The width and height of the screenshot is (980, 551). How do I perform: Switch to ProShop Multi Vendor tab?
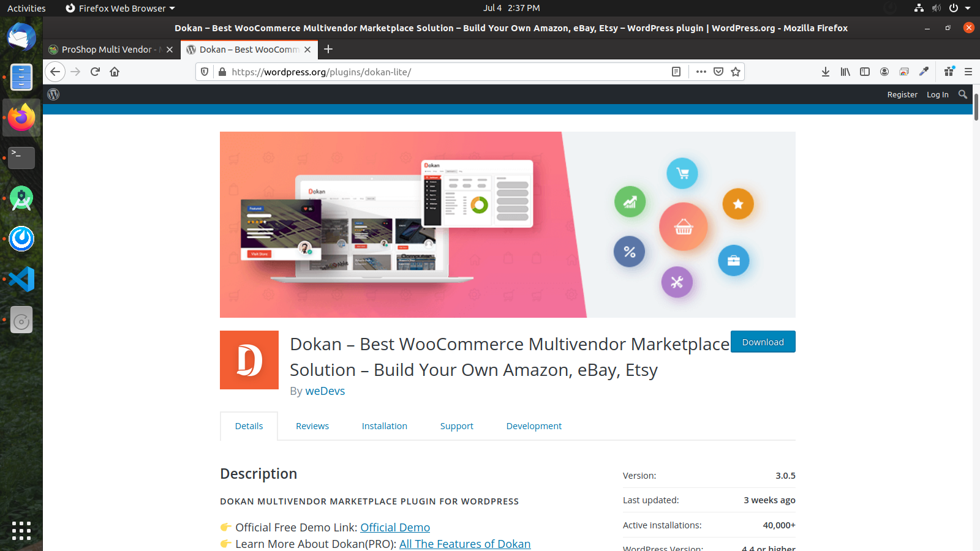coord(112,50)
